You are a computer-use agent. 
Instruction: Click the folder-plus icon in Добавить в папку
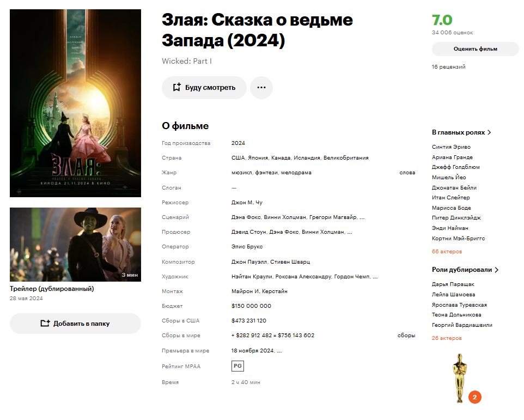45,324
